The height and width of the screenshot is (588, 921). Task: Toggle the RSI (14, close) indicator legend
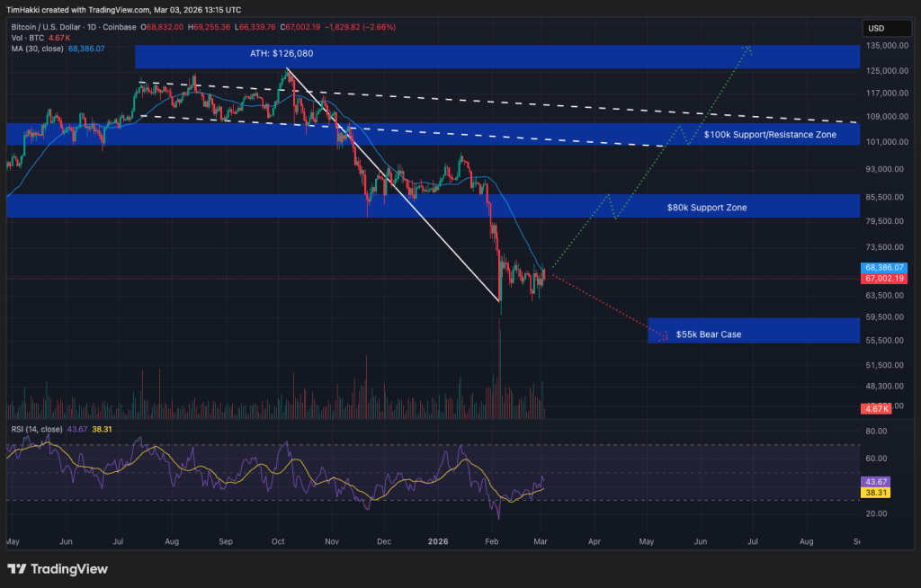[x=36, y=430]
